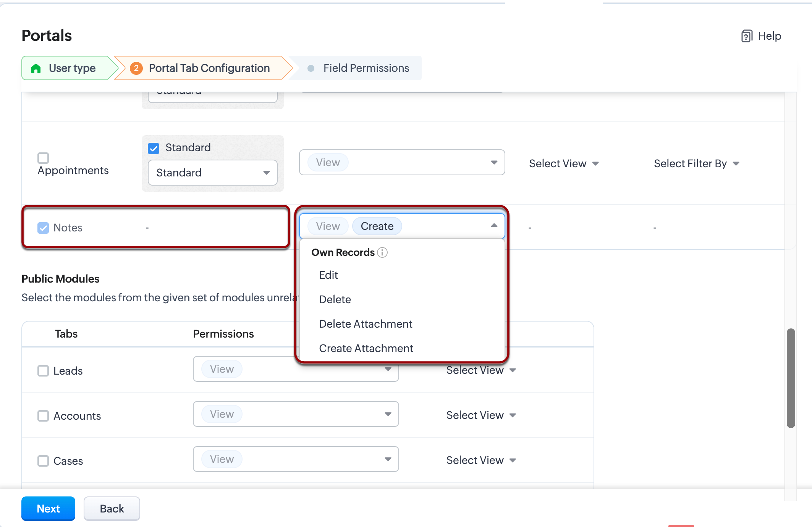Open the Standard layout dropdown for Appointments

213,173
